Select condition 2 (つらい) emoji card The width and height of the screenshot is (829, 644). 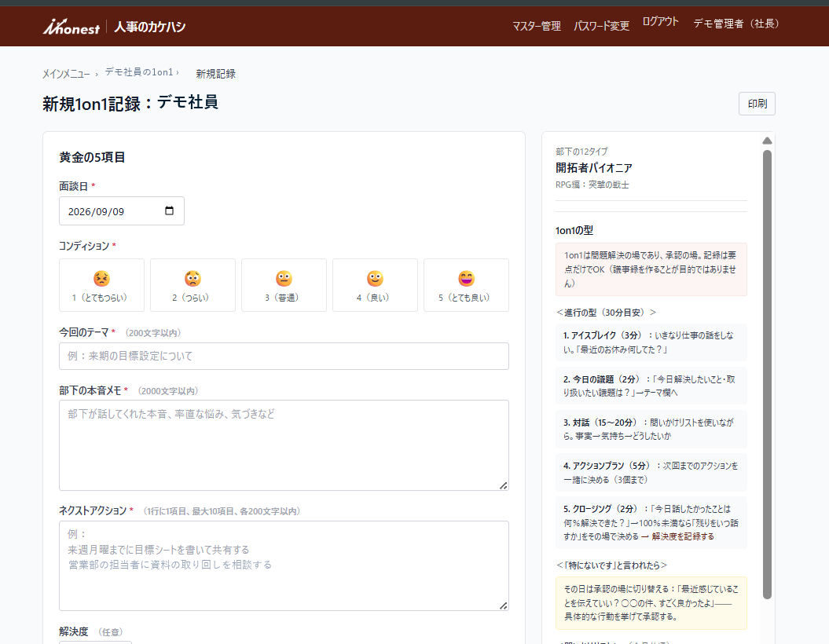193,285
